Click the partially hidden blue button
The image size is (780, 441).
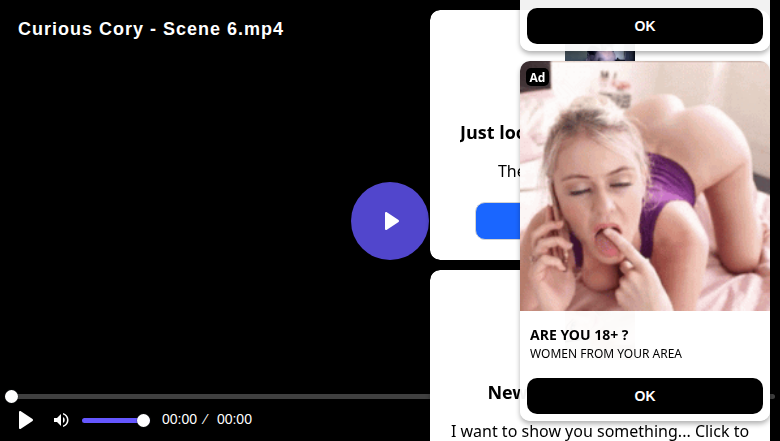[x=497, y=221]
